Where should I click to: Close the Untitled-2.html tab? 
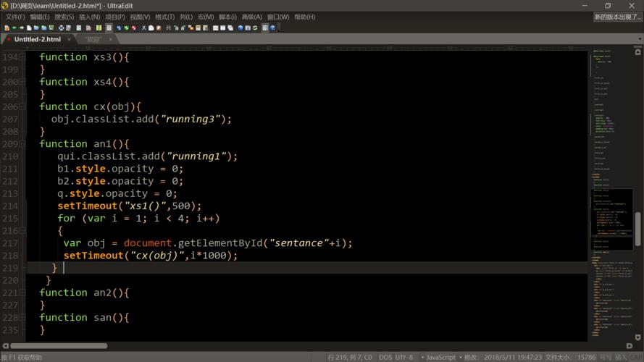pos(69,39)
